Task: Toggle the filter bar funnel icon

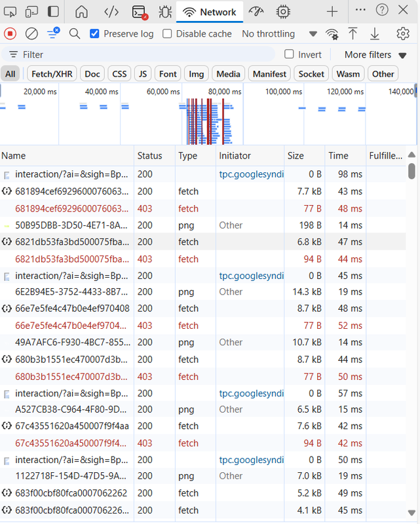Action: pyautogui.click(x=53, y=33)
